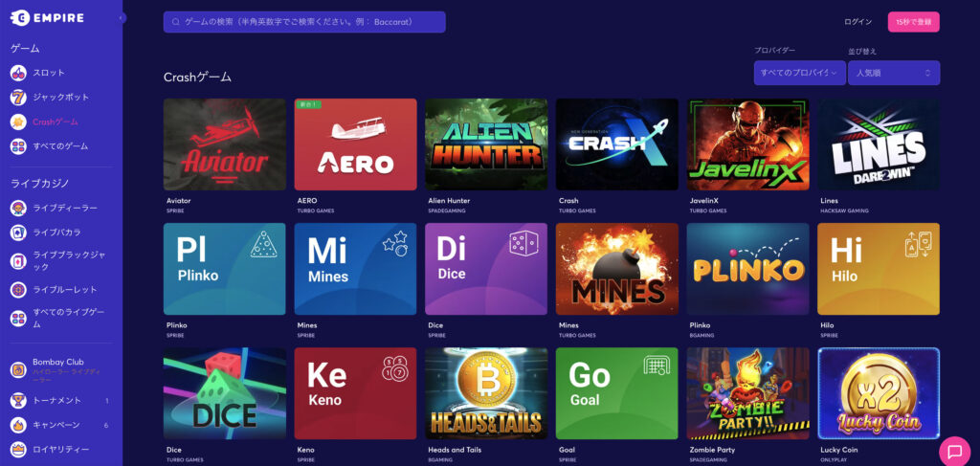Open トーナメント link
The image size is (980, 466).
pyautogui.click(x=56, y=400)
